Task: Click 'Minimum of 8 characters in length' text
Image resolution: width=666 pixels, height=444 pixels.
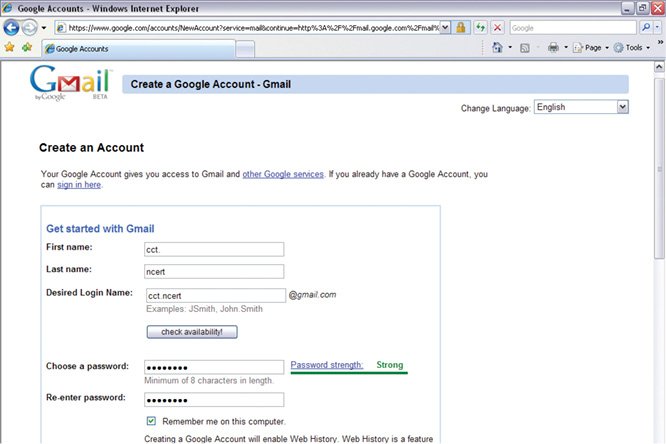Action: click(209, 381)
